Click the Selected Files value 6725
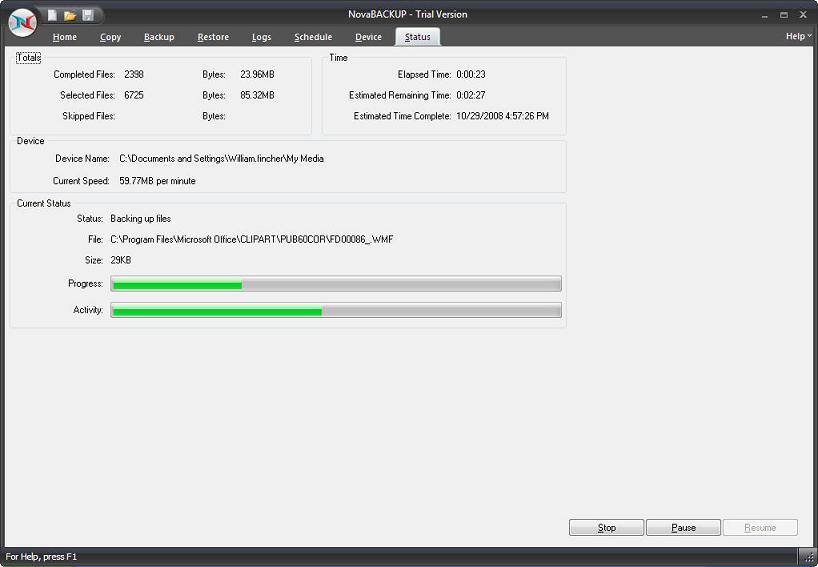The height and width of the screenshot is (567, 818). (x=134, y=95)
